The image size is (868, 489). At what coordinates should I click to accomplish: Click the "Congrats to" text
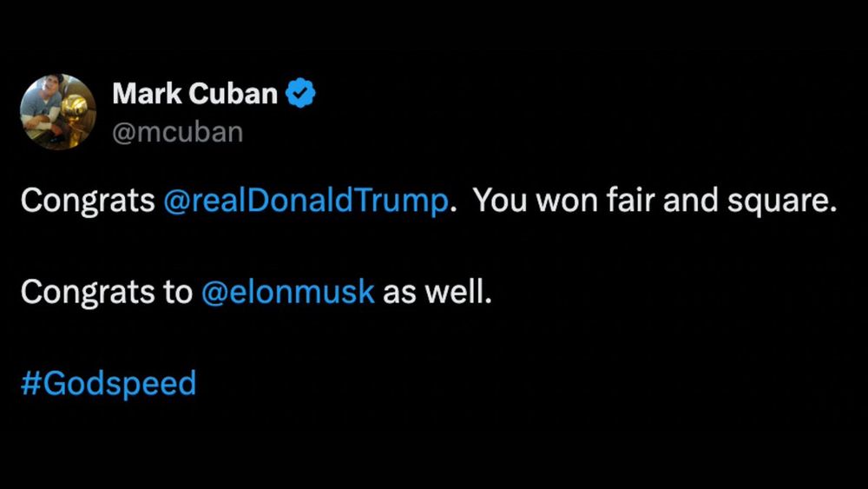point(107,292)
